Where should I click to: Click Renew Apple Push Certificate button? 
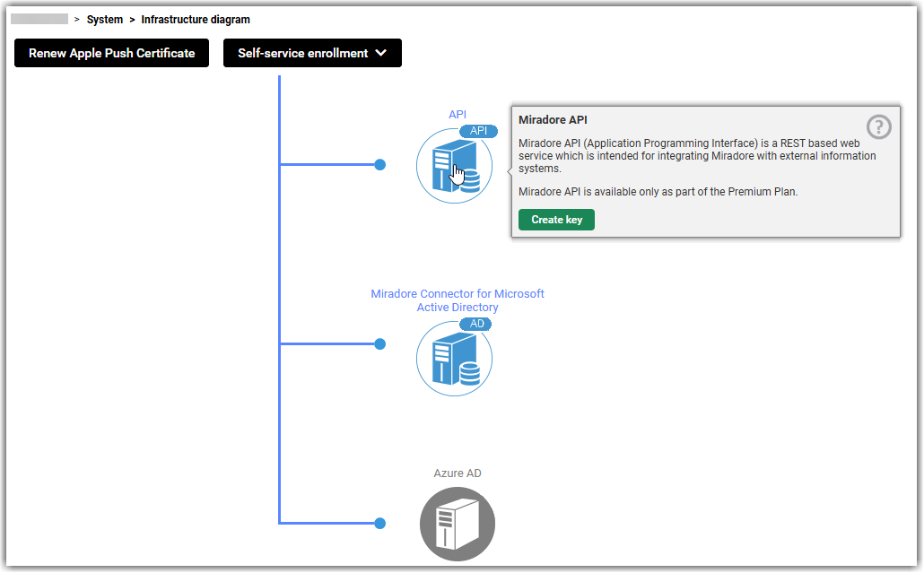(112, 53)
